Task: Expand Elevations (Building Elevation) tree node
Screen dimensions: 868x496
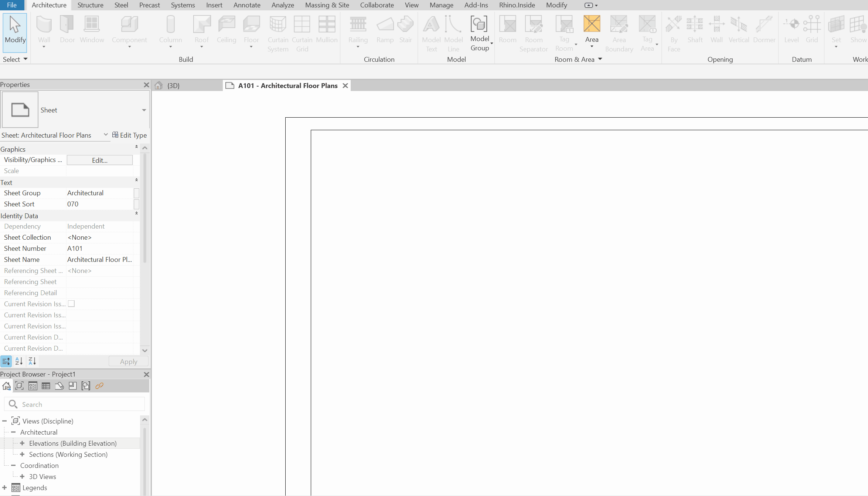Action: click(22, 443)
